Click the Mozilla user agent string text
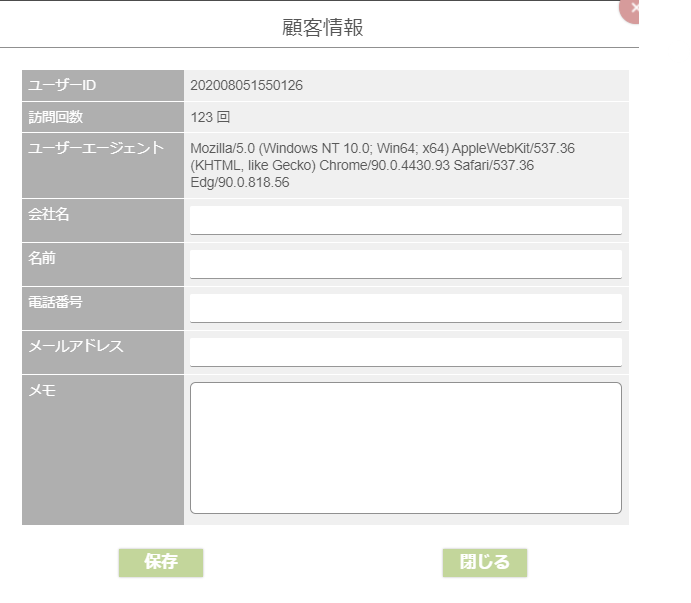 pyautogui.click(x=383, y=165)
